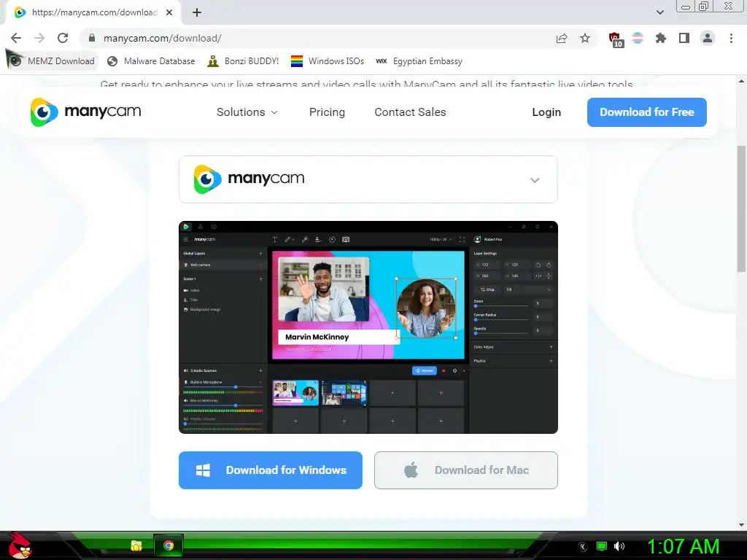Expand the Solutions menu
Screen dimensions: 747x560
pos(247,112)
